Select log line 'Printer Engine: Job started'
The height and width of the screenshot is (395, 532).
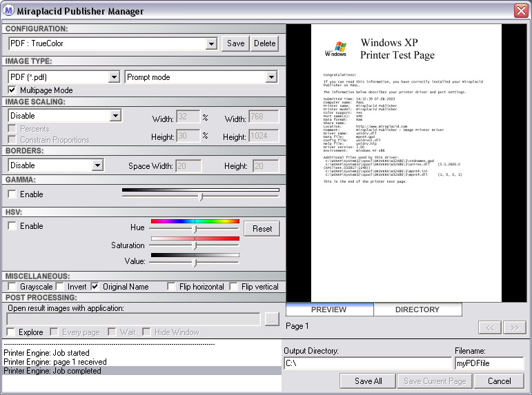[x=46, y=353]
